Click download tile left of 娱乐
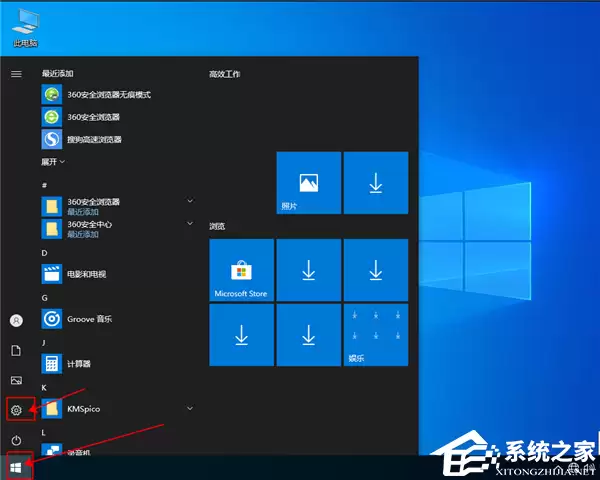 (x=308, y=335)
